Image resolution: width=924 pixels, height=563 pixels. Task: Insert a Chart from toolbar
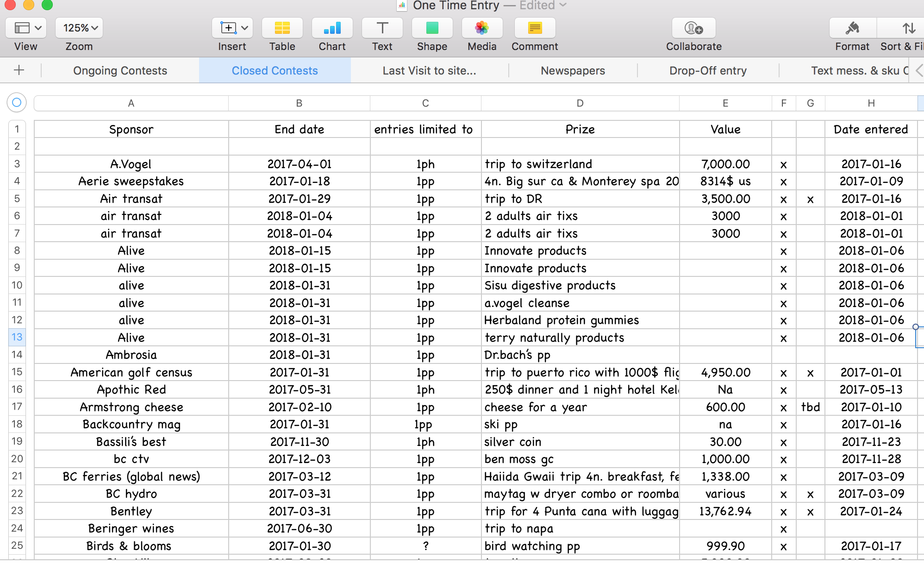coord(332,28)
